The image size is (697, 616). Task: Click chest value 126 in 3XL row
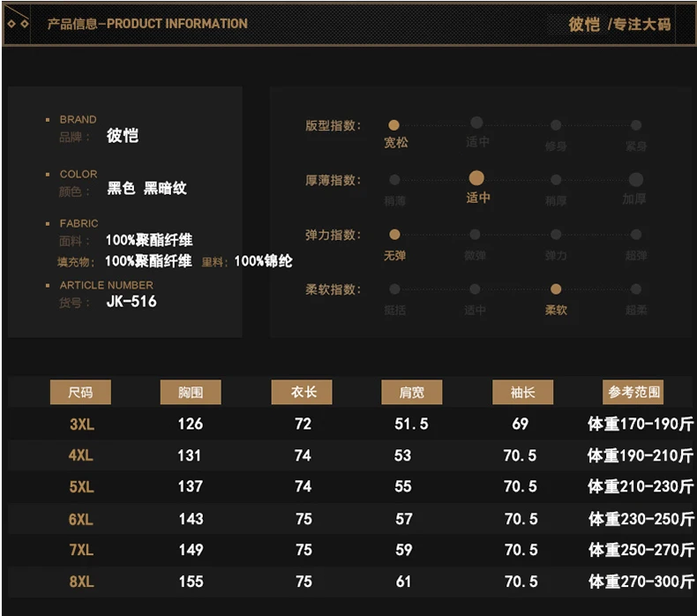(x=191, y=424)
